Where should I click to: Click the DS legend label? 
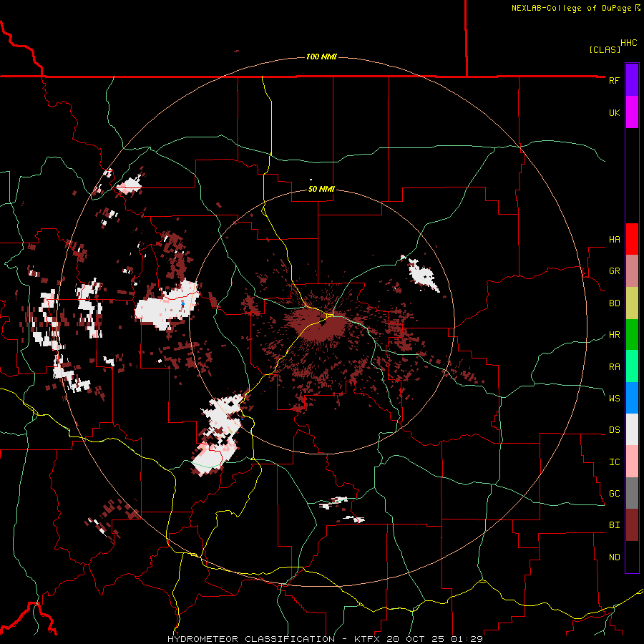pyautogui.click(x=614, y=430)
